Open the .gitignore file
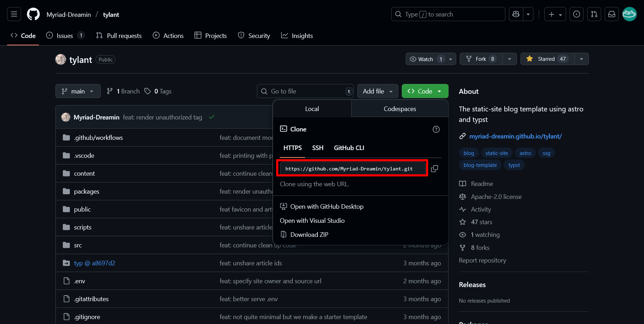The width and height of the screenshot is (644, 324). click(x=87, y=317)
